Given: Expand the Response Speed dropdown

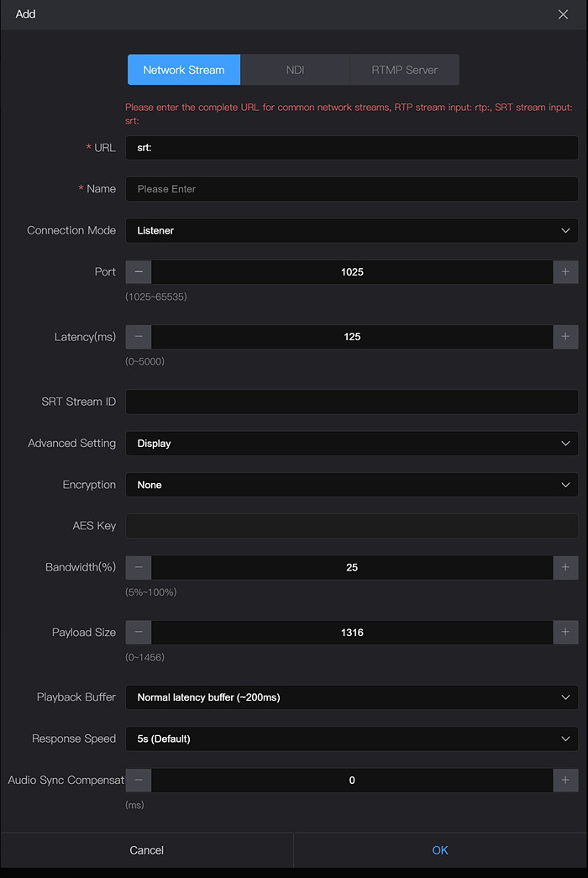Looking at the screenshot, I should [352, 739].
